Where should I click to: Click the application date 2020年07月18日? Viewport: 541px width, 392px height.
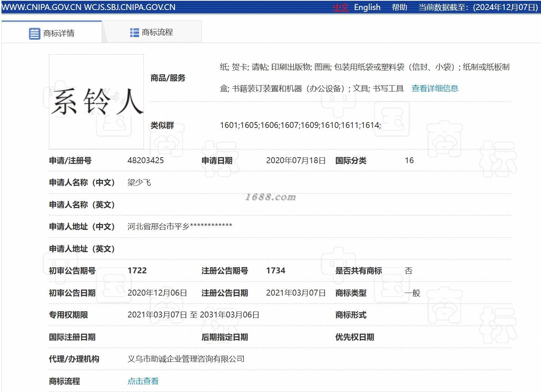(x=296, y=161)
